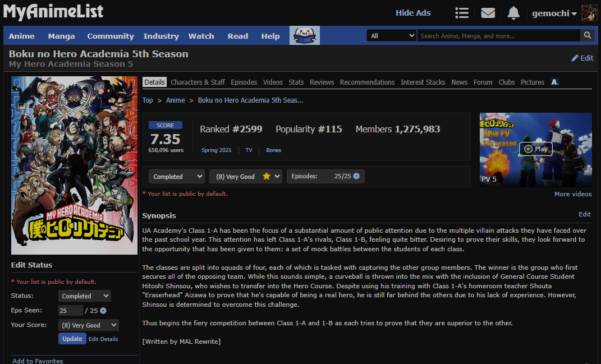Image resolution: width=601 pixels, height=364 pixels.
Task: Open the list menu icon in the header
Action: 462,13
